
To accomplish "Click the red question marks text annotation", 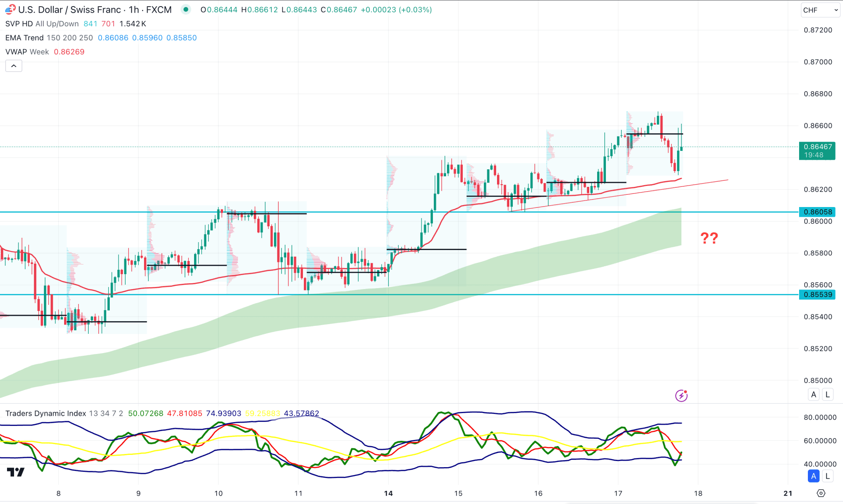I will 709,238.
